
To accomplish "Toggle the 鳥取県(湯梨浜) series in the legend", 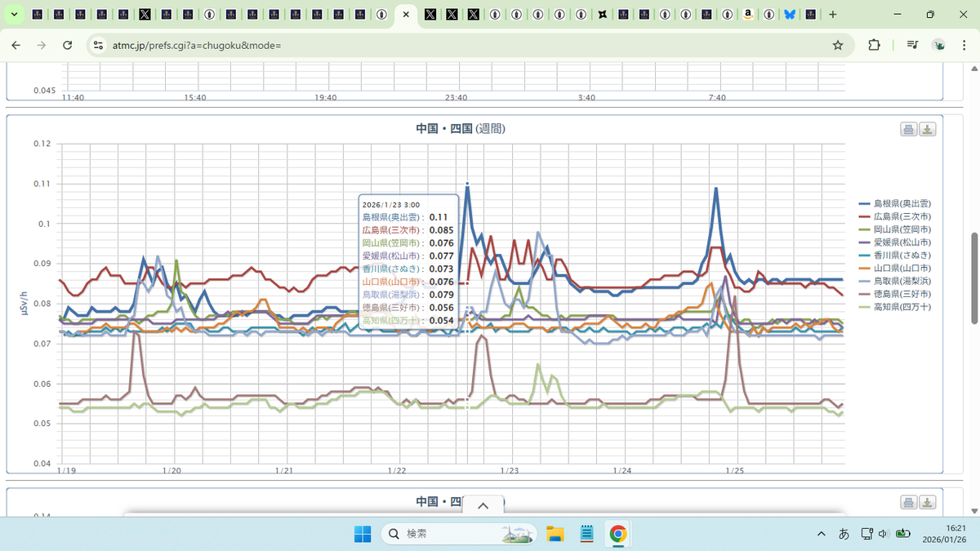I will tap(895, 281).
